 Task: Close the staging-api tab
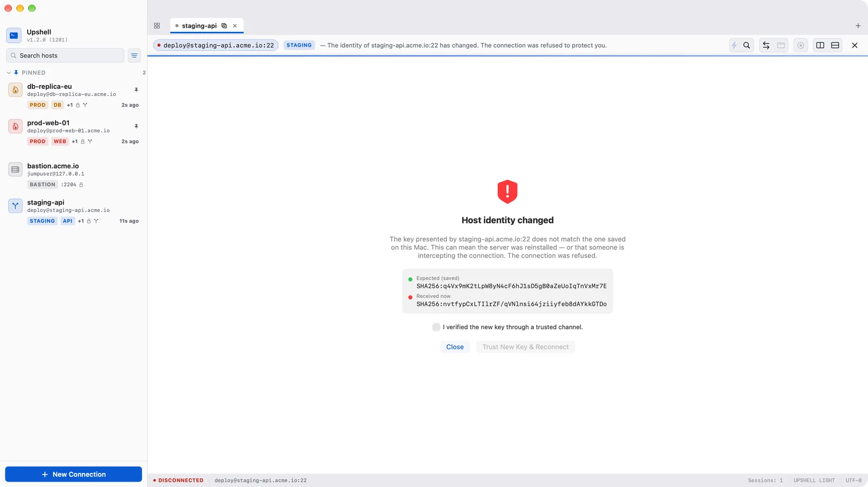coord(235,26)
